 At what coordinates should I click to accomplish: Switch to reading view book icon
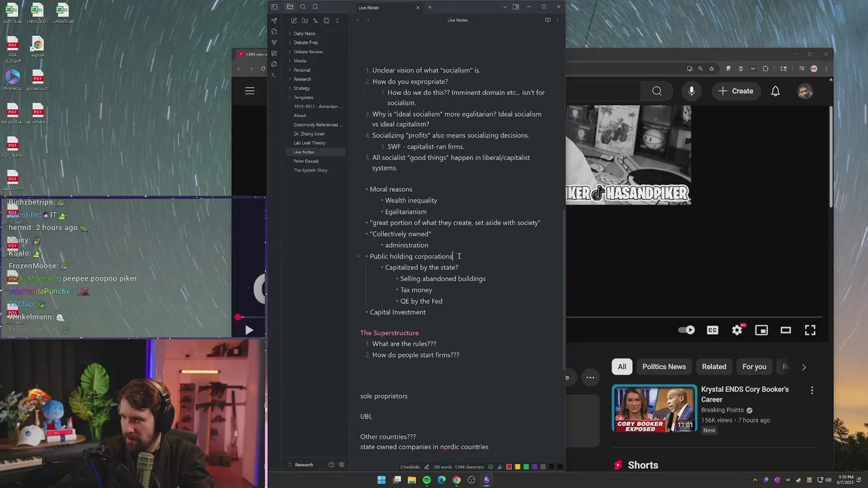coord(547,20)
